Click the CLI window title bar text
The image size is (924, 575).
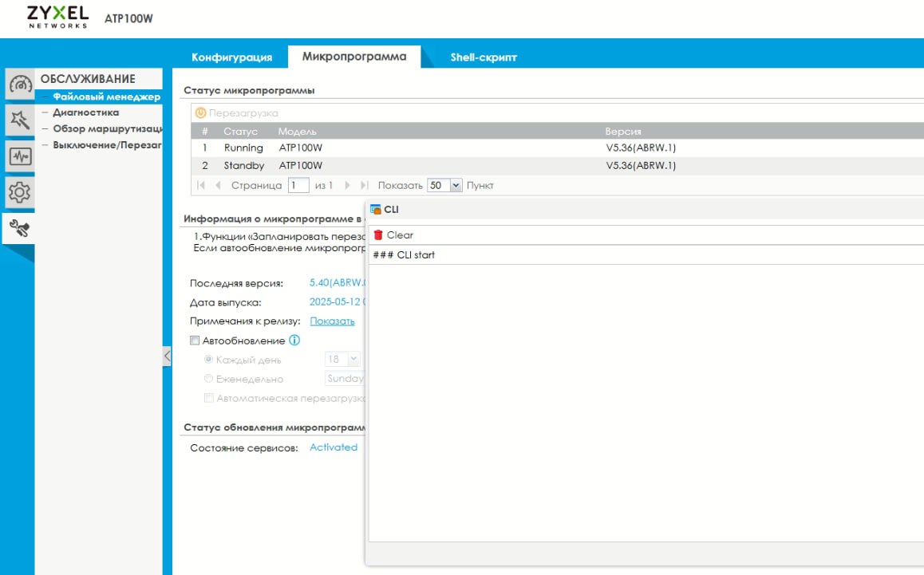click(391, 209)
